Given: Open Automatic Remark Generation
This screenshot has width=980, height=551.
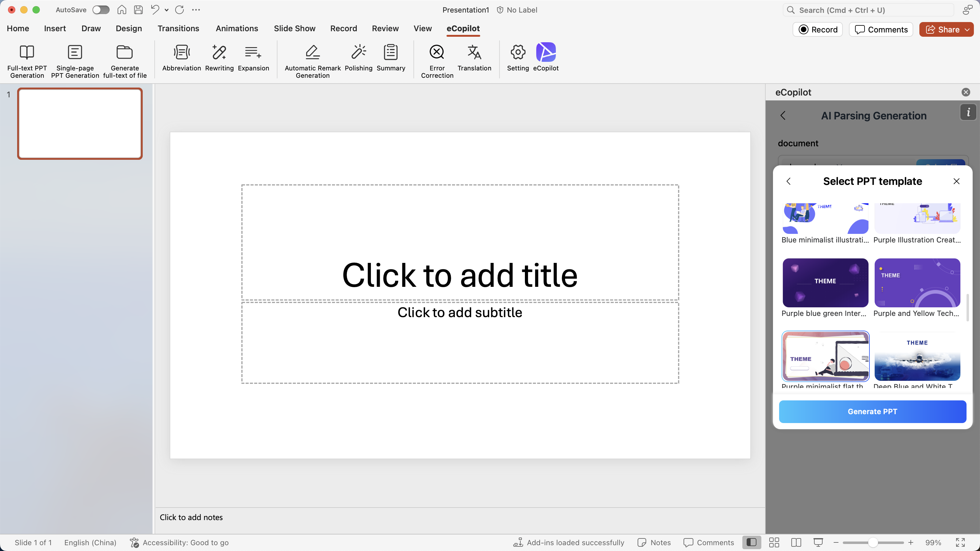Looking at the screenshot, I should tap(312, 52).
